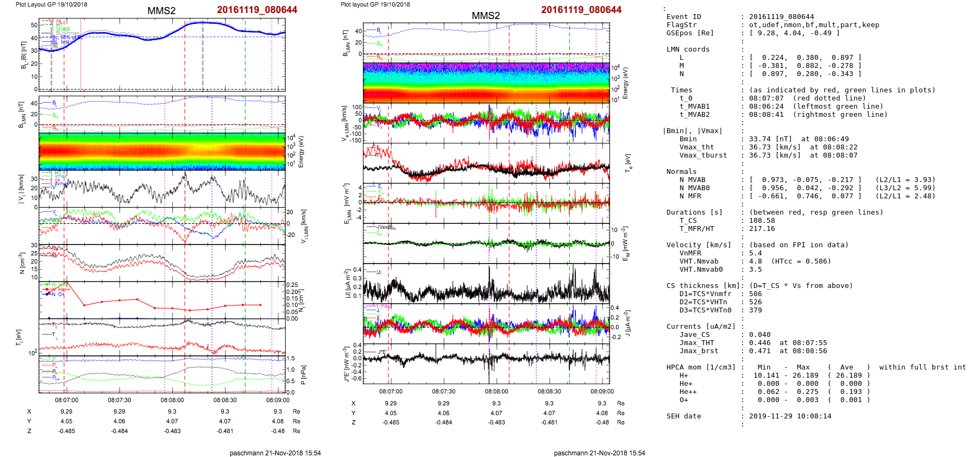The width and height of the screenshot is (980, 457).
Task: Select the t_MVAB1 time row
Action: [x=783, y=107]
